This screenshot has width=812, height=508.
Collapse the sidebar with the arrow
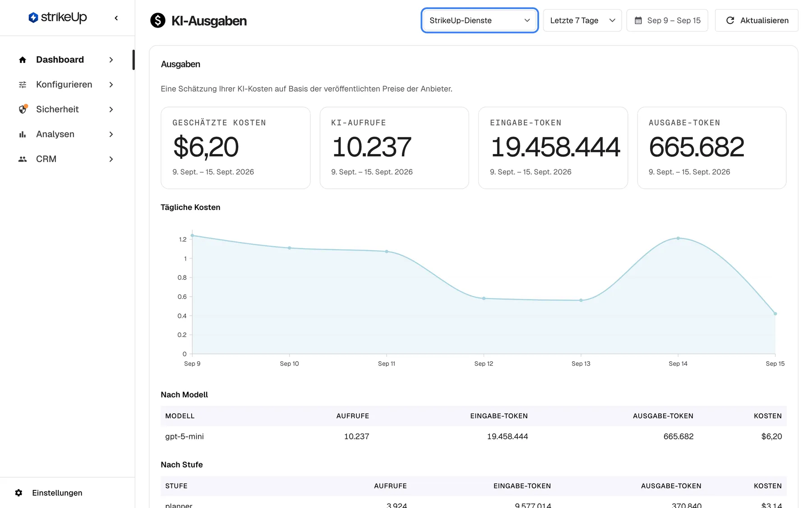point(116,18)
